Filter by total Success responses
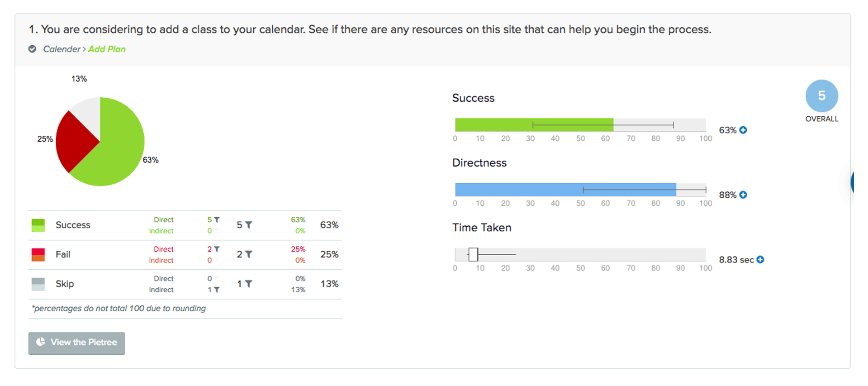 (x=248, y=225)
